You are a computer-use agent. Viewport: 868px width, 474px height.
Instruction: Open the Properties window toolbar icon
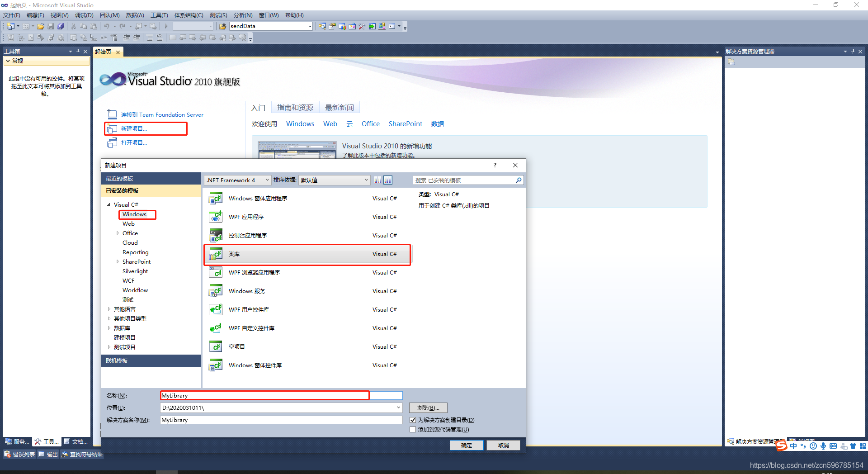pos(332,26)
